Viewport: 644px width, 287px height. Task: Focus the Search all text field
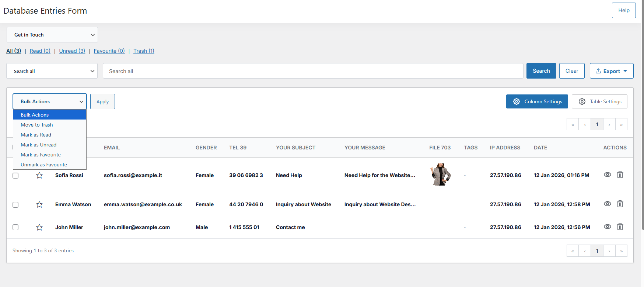coord(313,71)
